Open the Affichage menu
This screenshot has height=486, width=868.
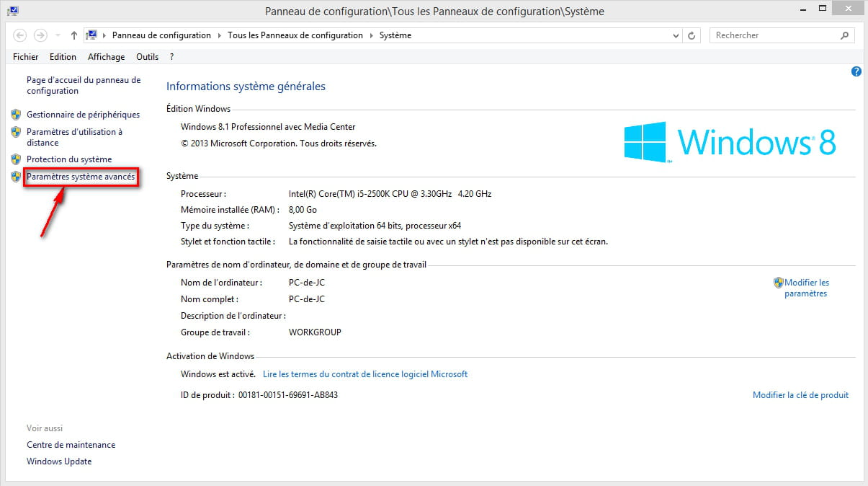pos(106,57)
